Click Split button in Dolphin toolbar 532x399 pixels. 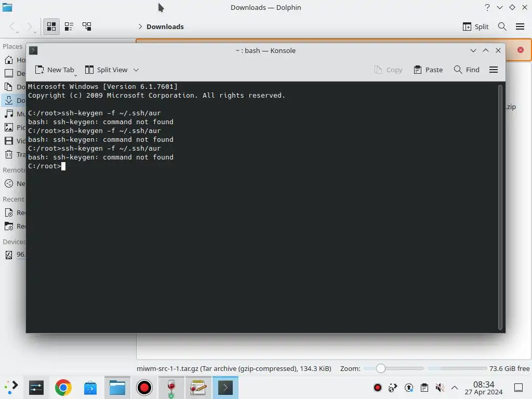tap(475, 26)
